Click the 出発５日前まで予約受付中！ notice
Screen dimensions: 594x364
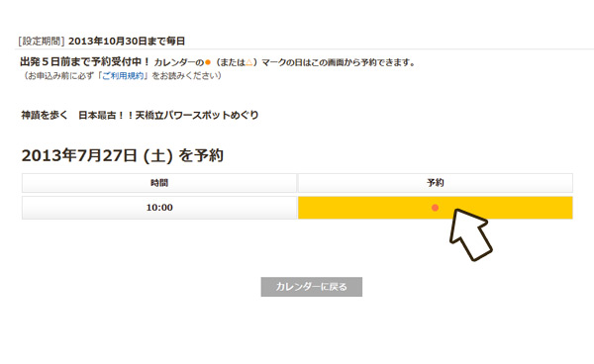[85, 62]
